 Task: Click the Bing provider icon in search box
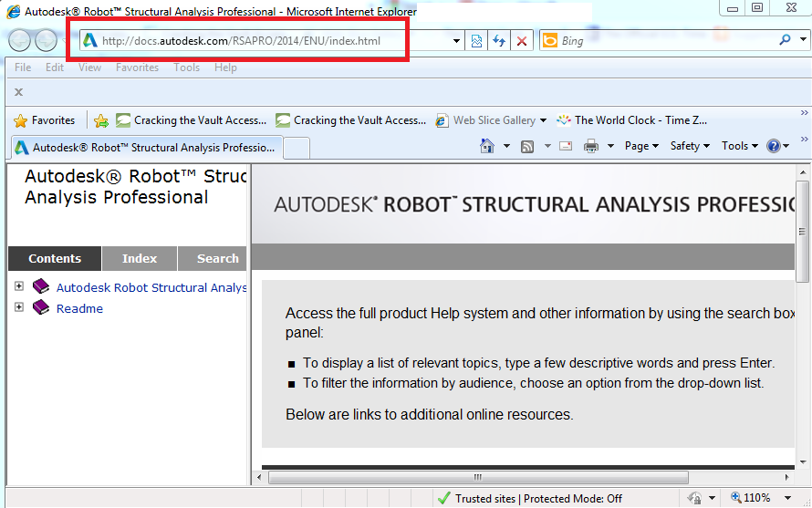(550, 40)
